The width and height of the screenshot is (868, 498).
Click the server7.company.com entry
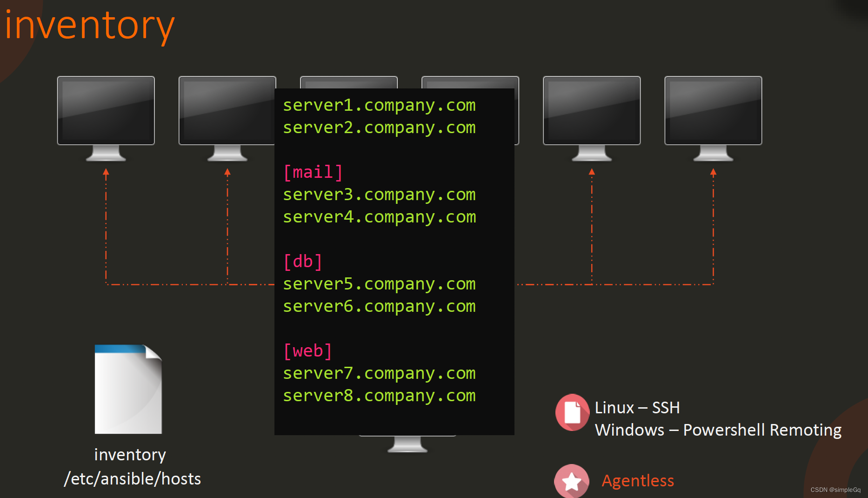click(x=379, y=373)
